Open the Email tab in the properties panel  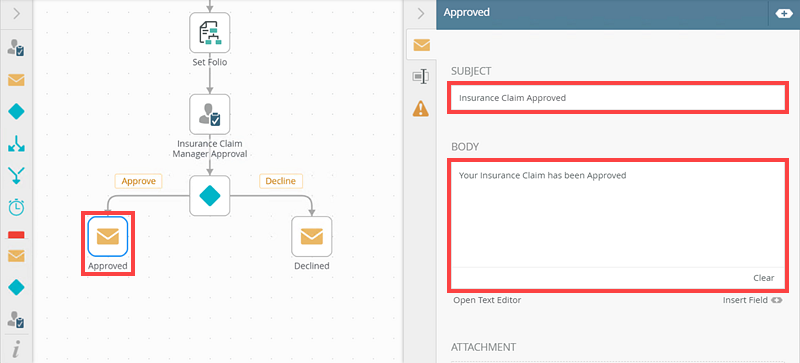[x=421, y=45]
